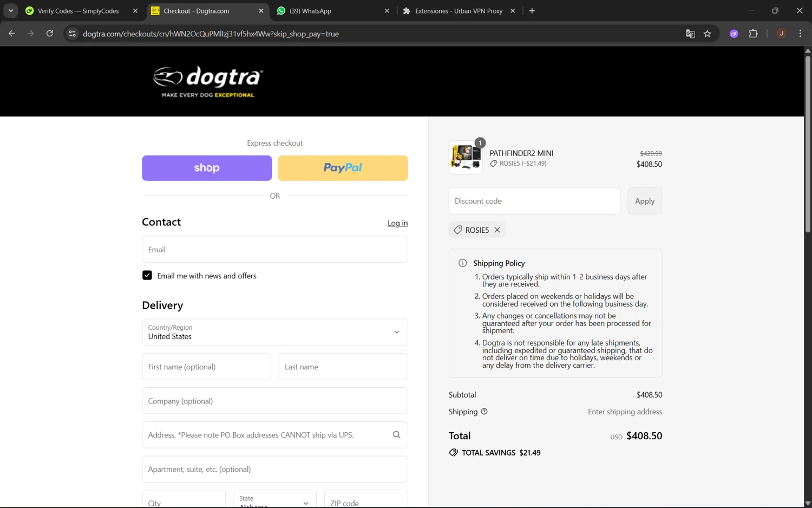Open a new browser tab
812x508 pixels.
click(532, 11)
